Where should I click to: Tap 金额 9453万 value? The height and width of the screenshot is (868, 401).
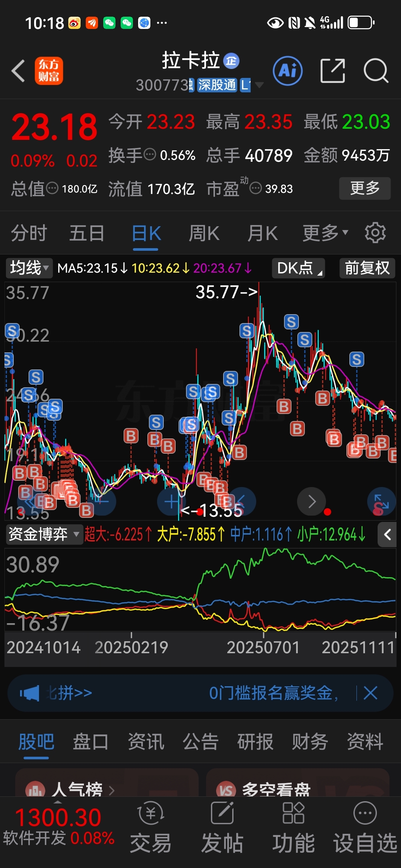coord(347,155)
